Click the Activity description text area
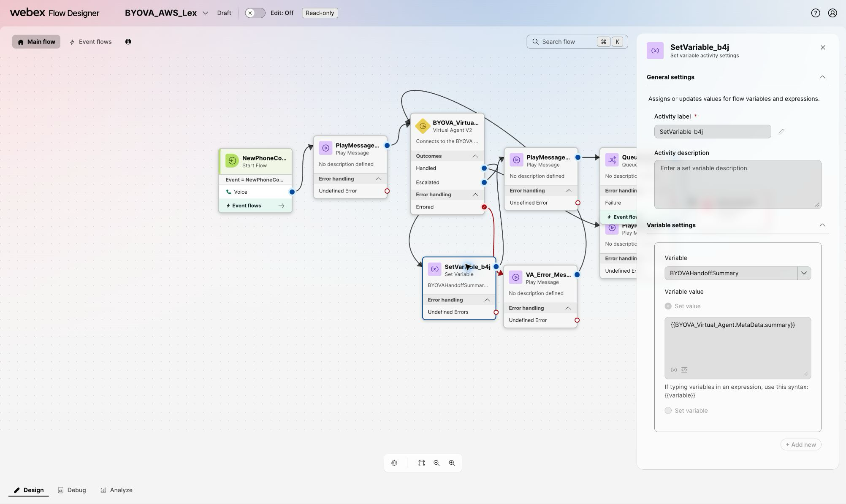The image size is (846, 504). [738, 184]
